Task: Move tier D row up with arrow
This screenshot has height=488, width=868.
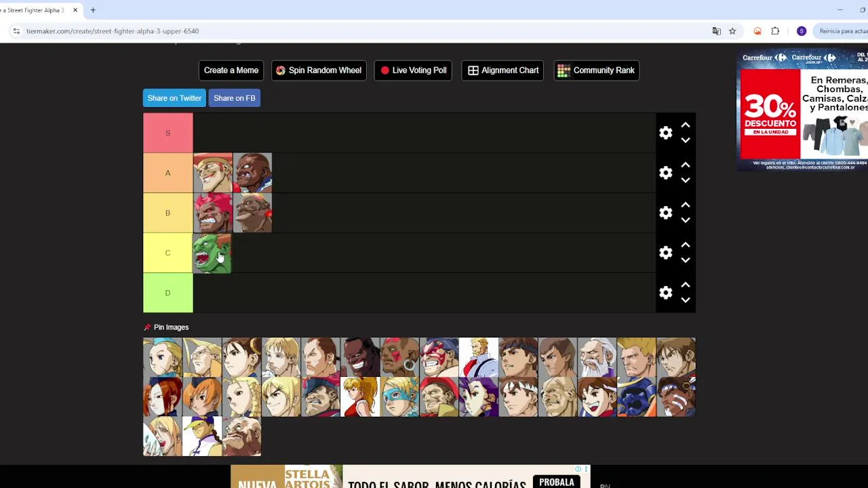Action: [686, 285]
